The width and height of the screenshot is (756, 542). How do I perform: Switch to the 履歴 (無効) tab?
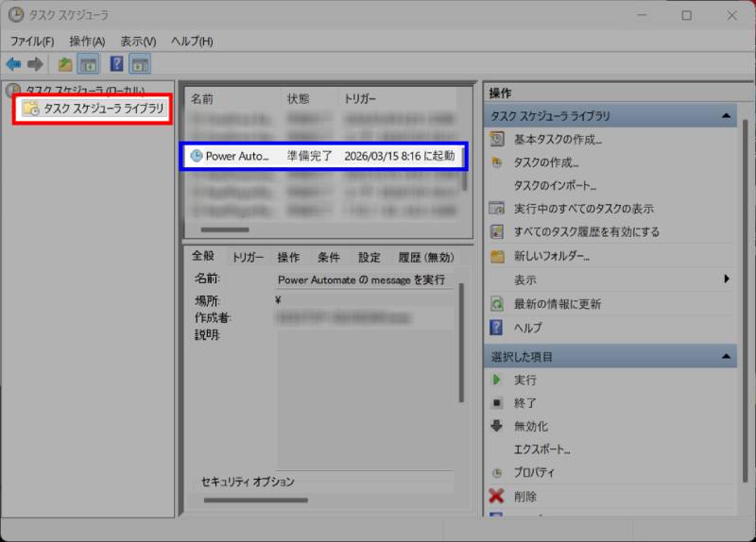[x=425, y=257]
